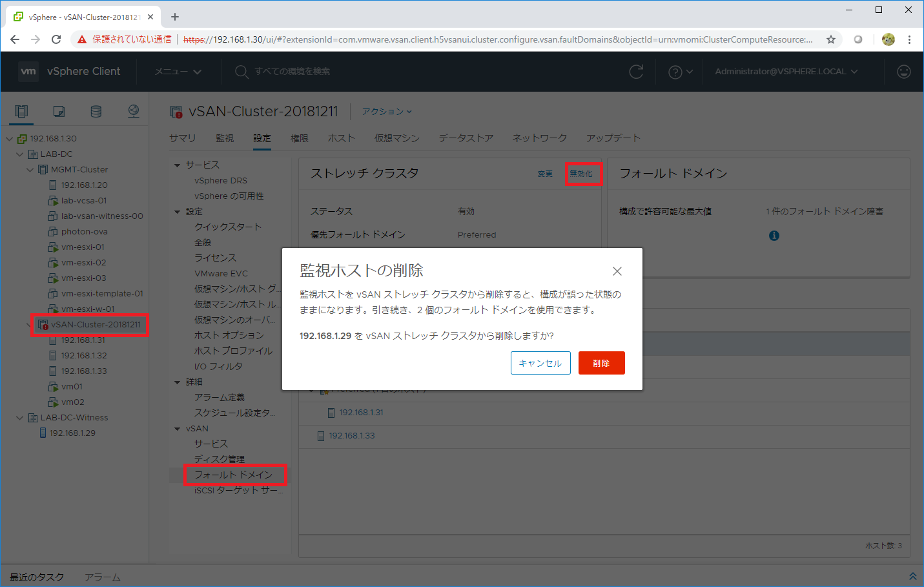Collapse the MGMT-Cluster tree node
924x587 pixels.
point(30,169)
